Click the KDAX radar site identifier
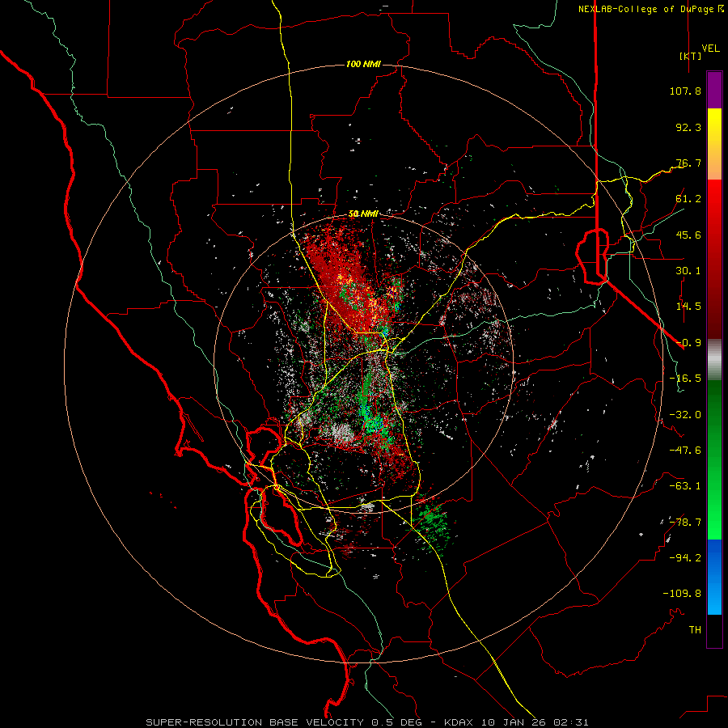Image resolution: width=728 pixels, height=728 pixels. pyautogui.click(x=460, y=722)
